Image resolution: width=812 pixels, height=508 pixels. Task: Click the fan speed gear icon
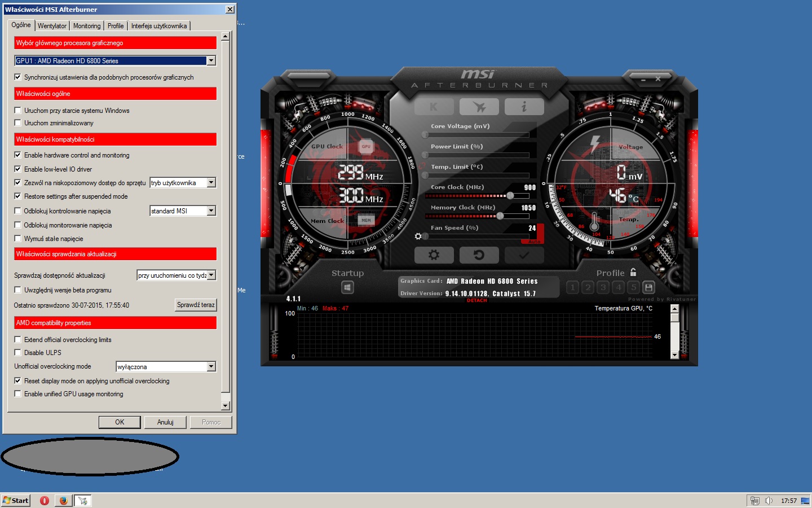[x=418, y=237]
